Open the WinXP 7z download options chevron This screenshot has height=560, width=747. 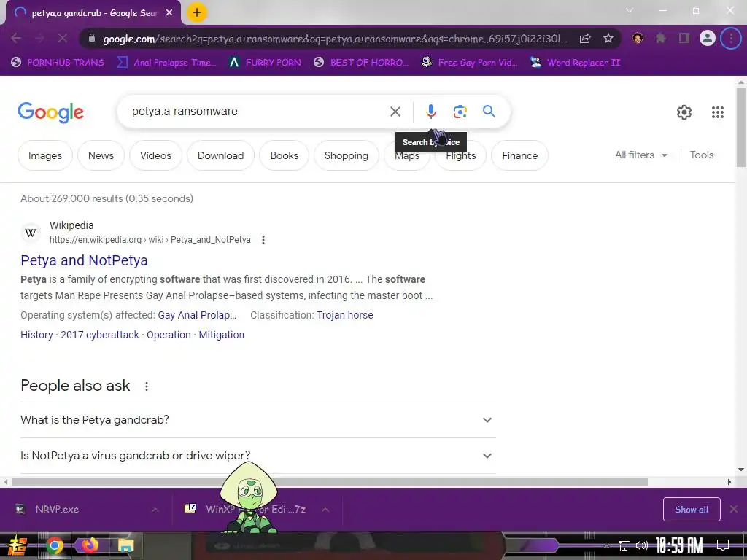325,510
